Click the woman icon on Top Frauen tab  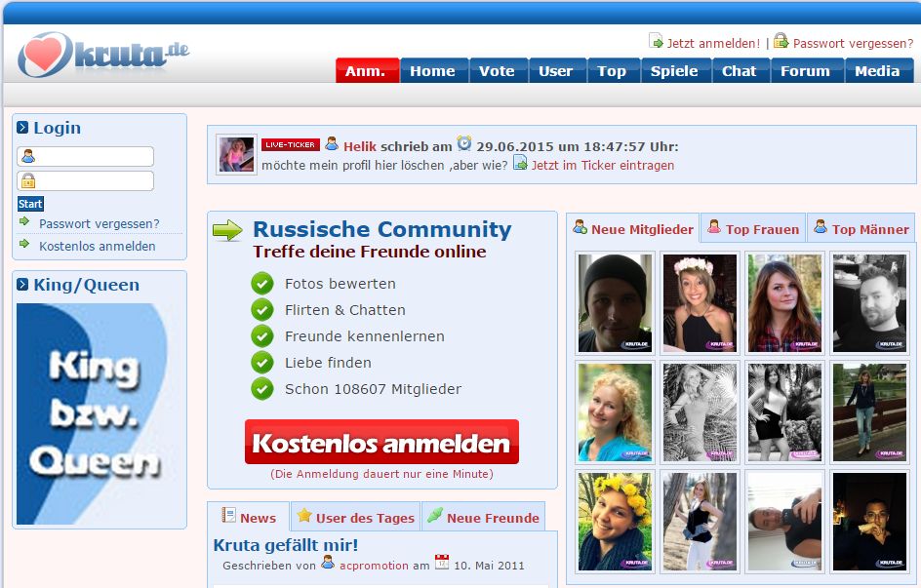coord(714,227)
